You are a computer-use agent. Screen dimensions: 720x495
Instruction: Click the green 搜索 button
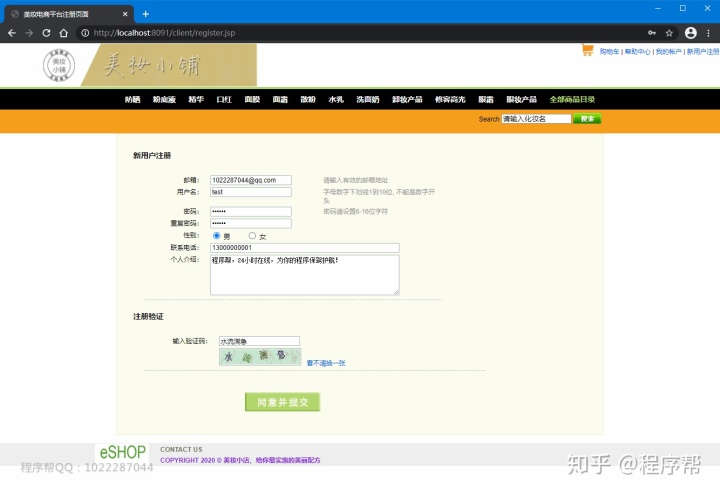587,119
